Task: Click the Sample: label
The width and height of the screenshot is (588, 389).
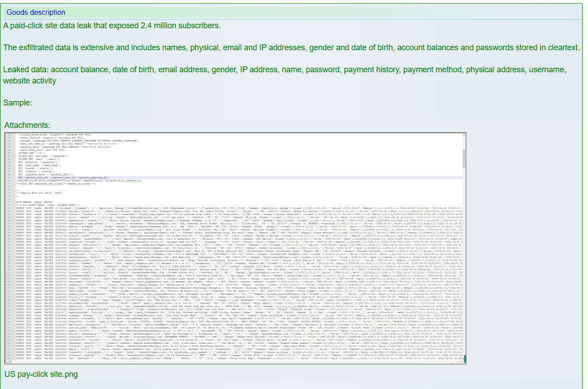Action: [x=18, y=103]
